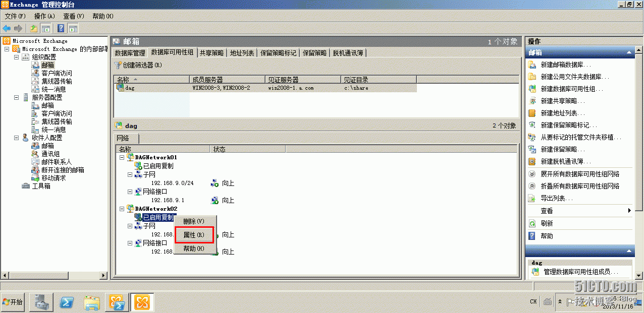Click the 已启用复制 item under DAGNetwork01

pyautogui.click(x=158, y=166)
